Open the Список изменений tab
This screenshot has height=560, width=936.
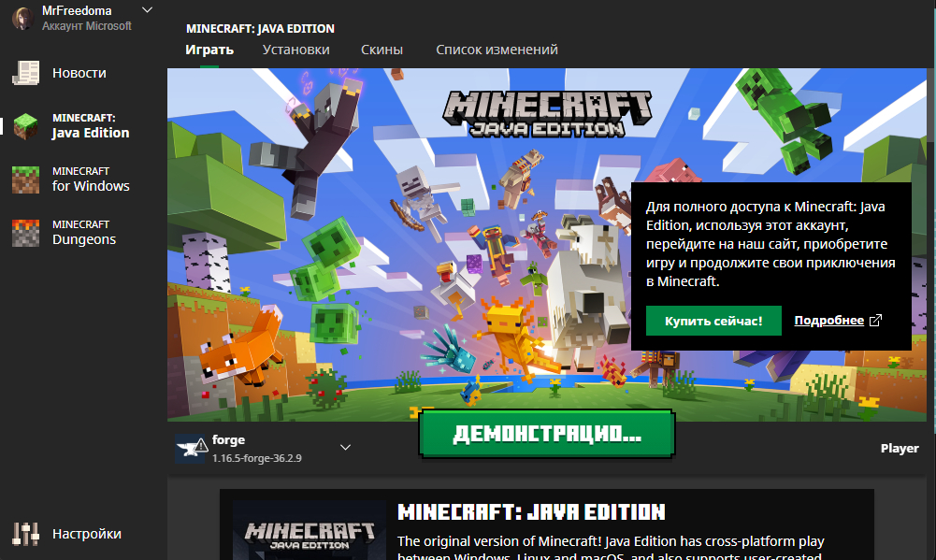pos(497,50)
